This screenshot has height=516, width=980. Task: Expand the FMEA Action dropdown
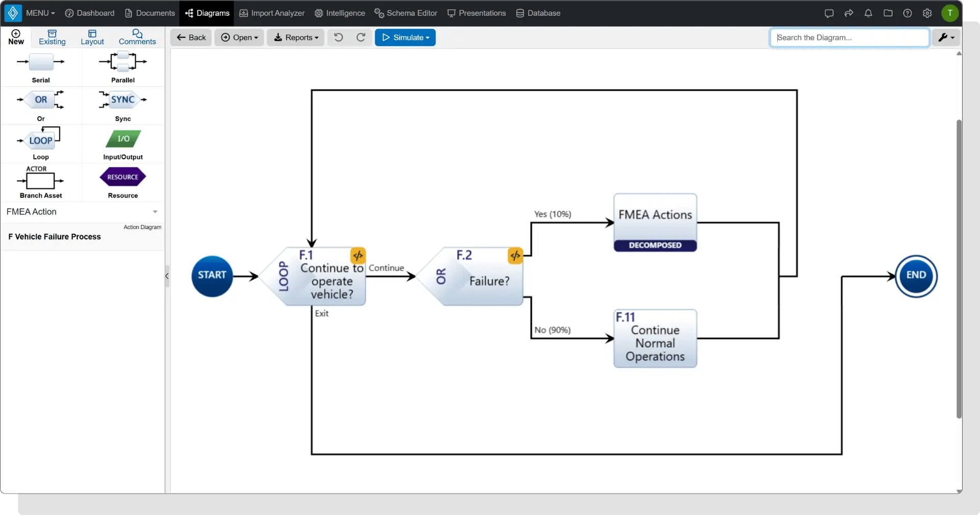coord(82,212)
